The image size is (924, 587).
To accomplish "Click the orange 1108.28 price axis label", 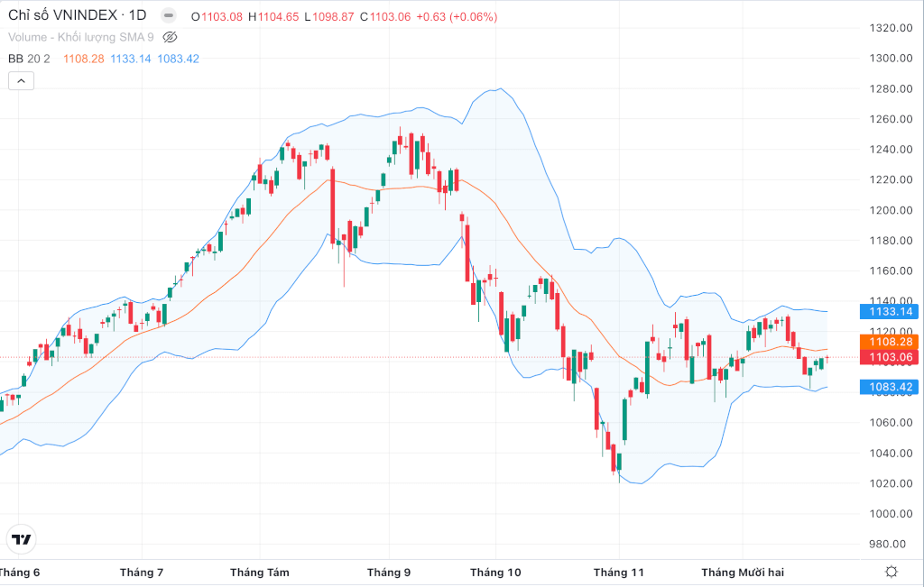I will click(x=891, y=342).
